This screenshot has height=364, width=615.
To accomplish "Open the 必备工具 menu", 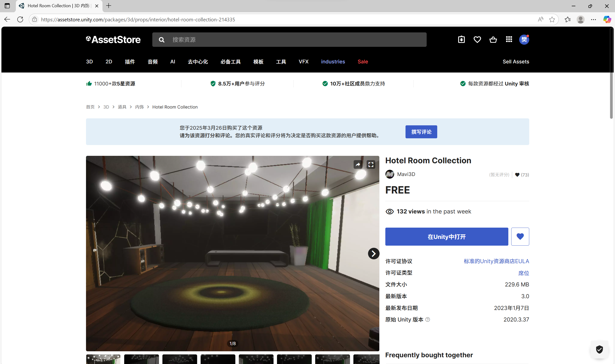I will [230, 61].
